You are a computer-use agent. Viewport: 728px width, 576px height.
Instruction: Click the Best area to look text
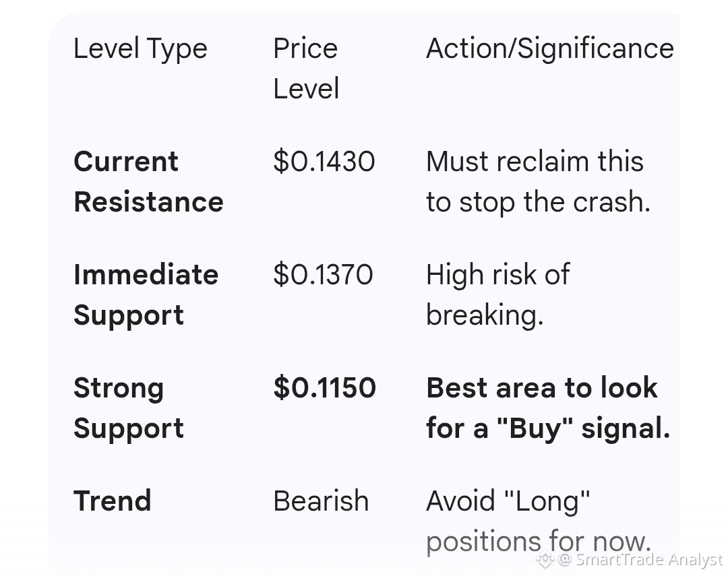pos(541,388)
